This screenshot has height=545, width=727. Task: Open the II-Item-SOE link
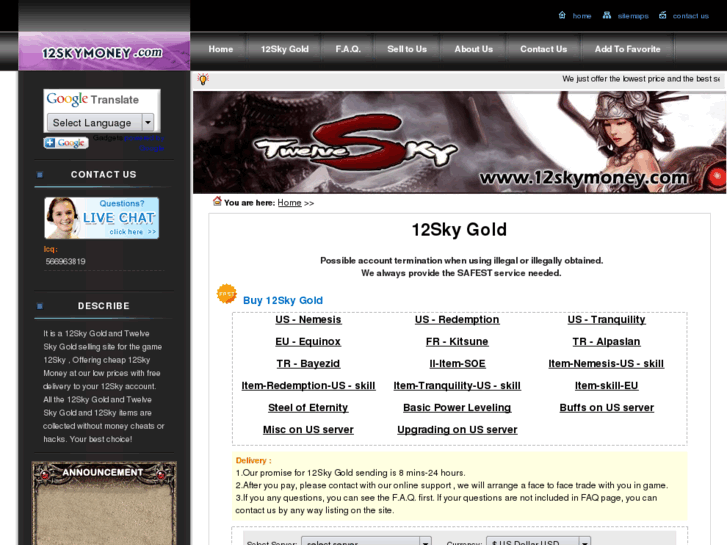pos(457,364)
